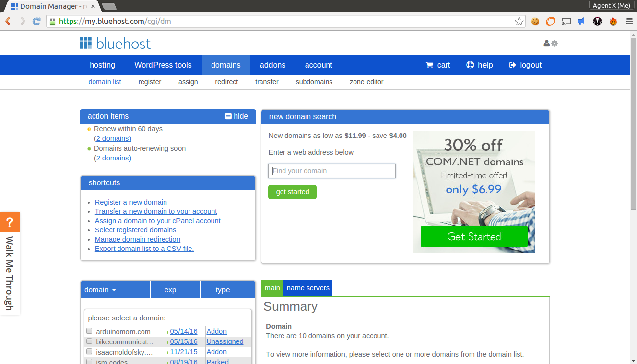This screenshot has width=637, height=364.
Task: Click the Unassigned type link
Action: tap(225, 341)
